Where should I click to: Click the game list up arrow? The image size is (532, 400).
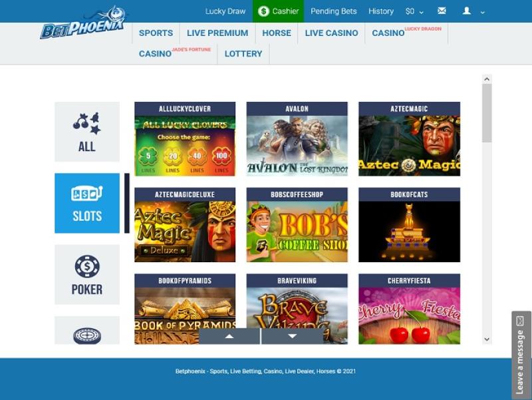click(x=229, y=336)
